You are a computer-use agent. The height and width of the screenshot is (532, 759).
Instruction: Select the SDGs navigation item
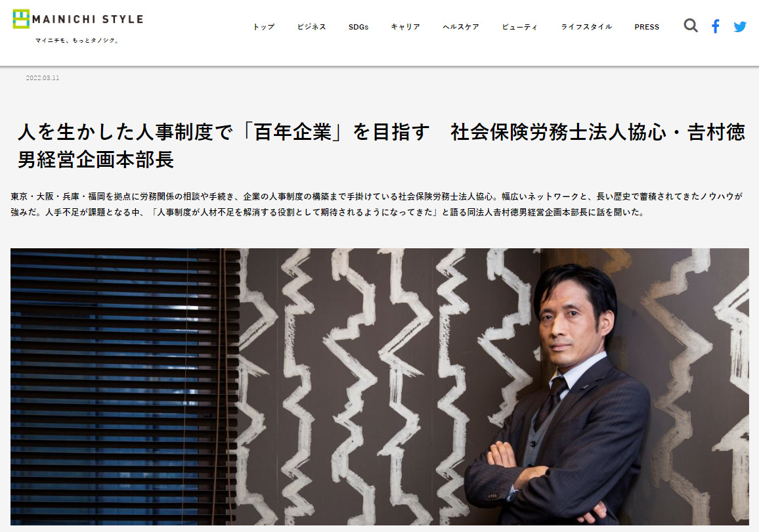tap(358, 27)
